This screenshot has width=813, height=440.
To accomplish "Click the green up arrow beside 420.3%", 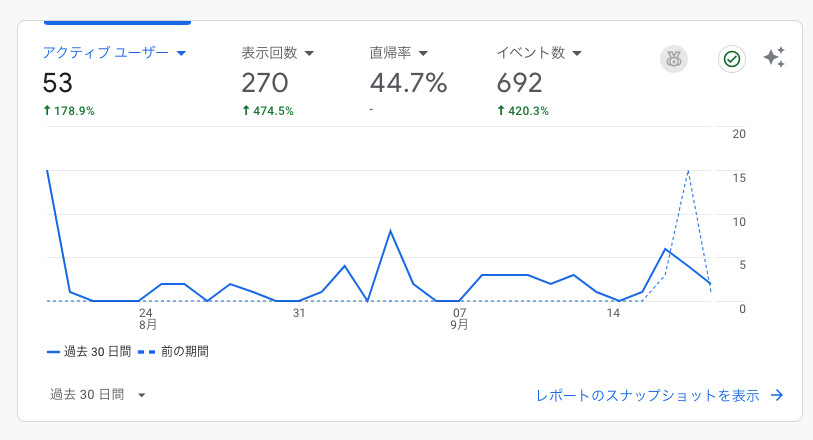I will [501, 111].
